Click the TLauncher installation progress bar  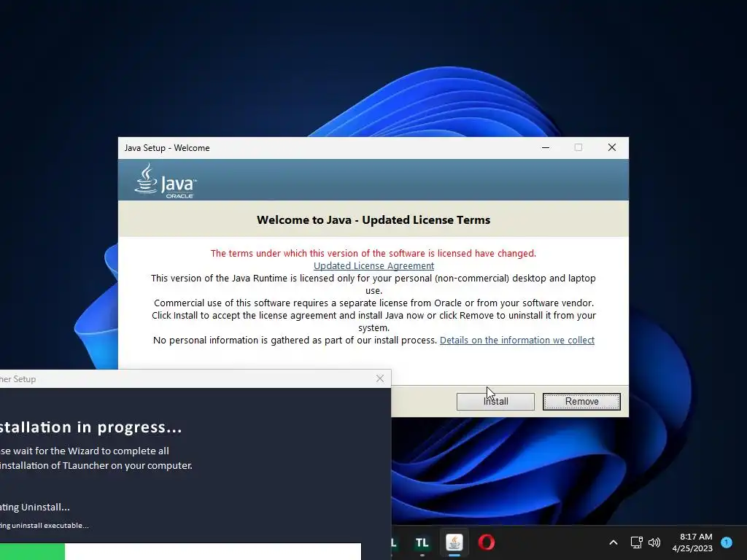(180, 551)
